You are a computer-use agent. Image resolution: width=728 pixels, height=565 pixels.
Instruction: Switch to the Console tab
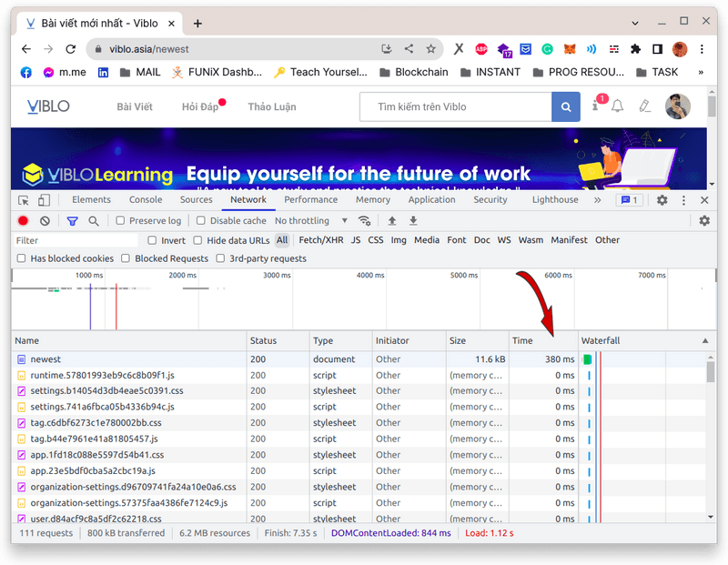click(x=146, y=200)
